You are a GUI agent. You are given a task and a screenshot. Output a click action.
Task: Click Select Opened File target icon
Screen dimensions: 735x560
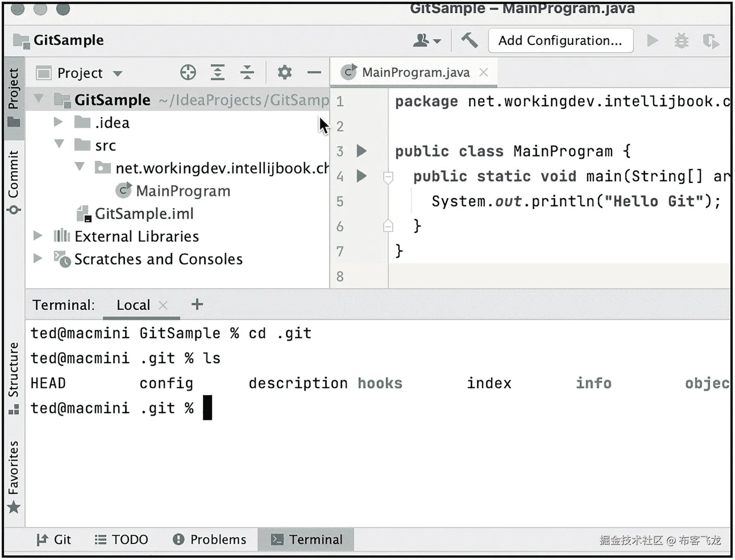point(188,72)
